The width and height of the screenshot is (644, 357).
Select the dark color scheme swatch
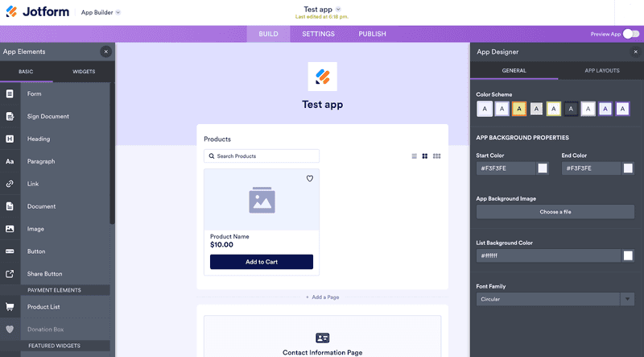coord(571,109)
